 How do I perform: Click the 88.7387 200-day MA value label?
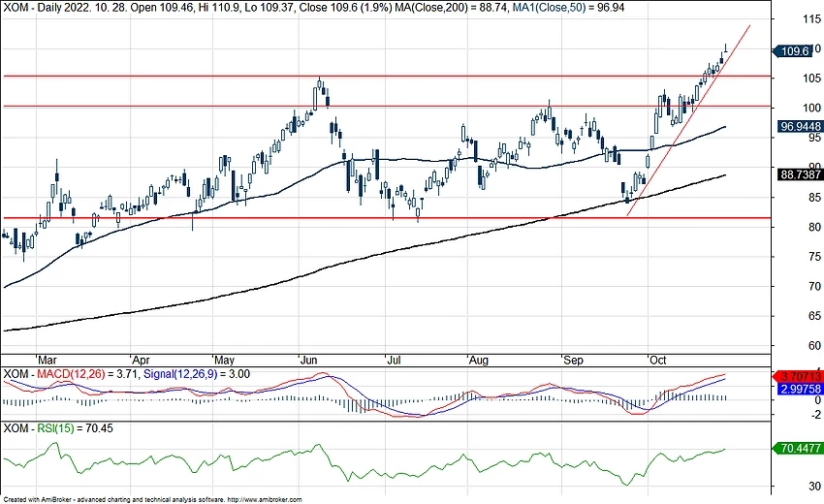801,174
